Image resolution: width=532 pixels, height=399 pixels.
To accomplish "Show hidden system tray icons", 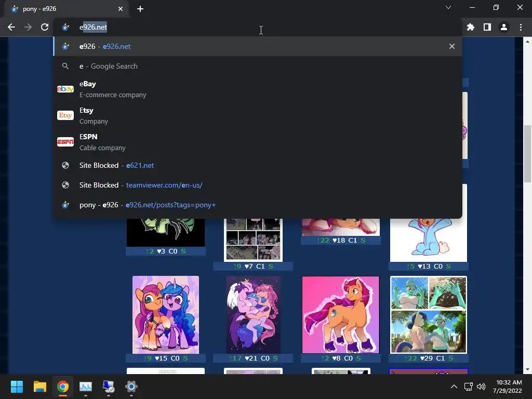I will (x=454, y=387).
